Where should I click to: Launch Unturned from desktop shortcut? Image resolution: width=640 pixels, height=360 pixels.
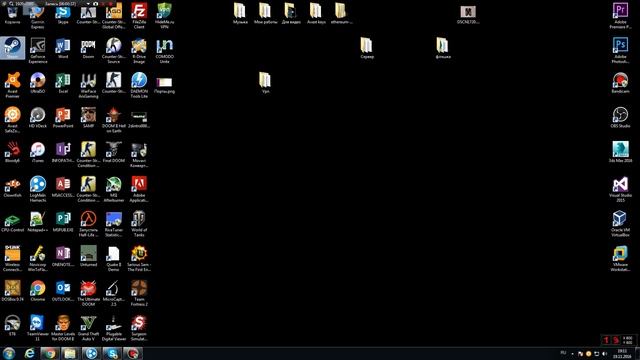point(88,256)
